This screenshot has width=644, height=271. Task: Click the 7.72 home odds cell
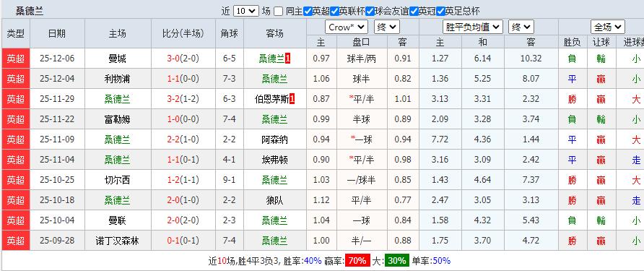[440, 139]
